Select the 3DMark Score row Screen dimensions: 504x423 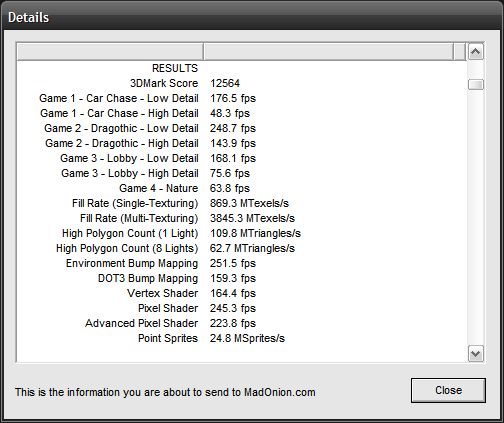click(x=242, y=83)
